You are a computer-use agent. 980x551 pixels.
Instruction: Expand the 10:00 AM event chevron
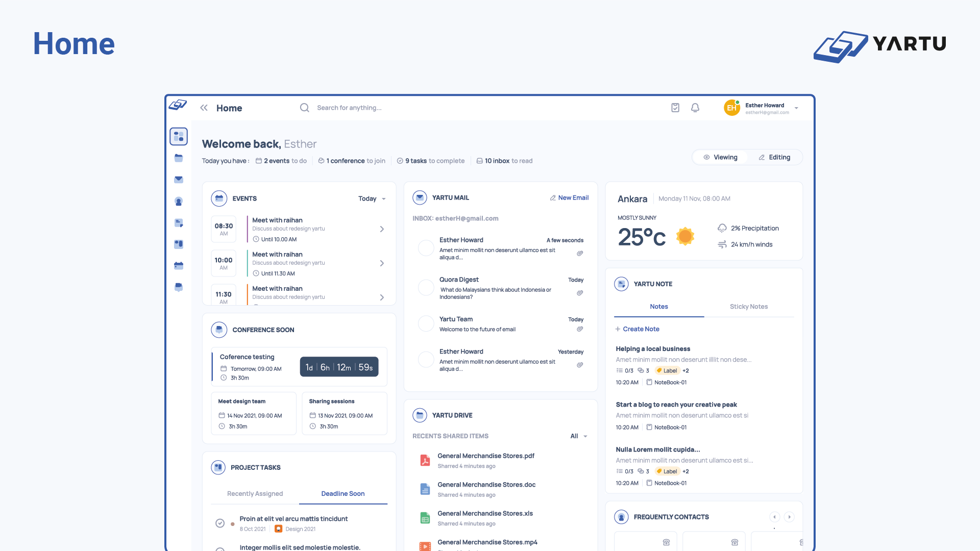[382, 263]
